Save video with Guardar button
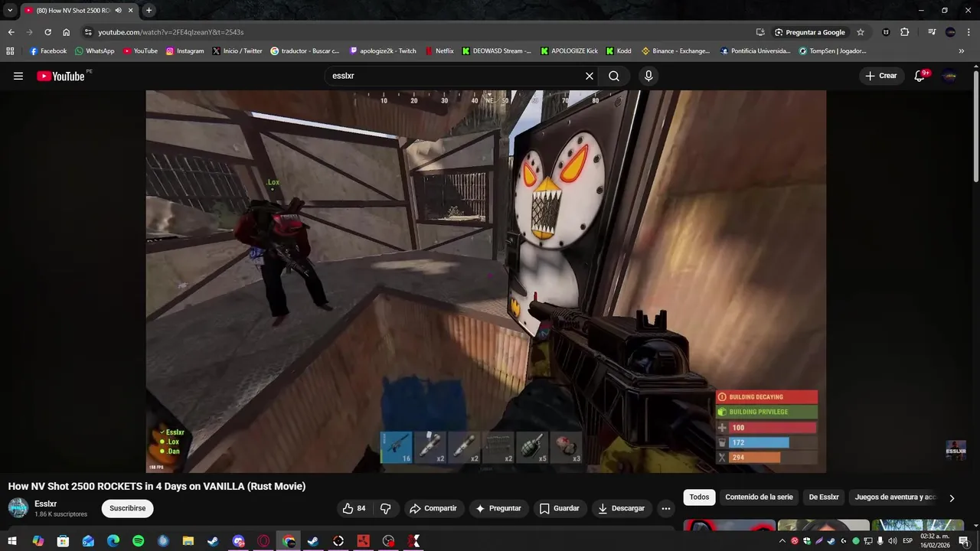The image size is (980, 551). [x=559, y=508]
